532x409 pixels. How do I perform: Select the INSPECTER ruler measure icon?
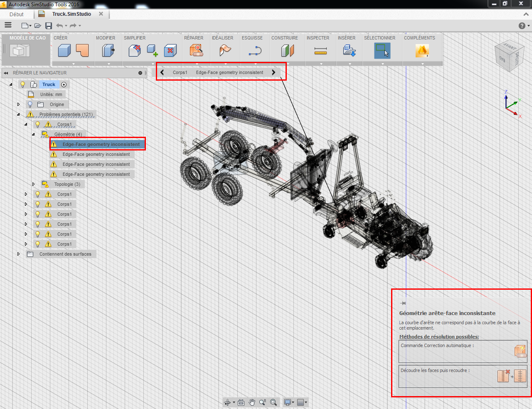coord(320,51)
